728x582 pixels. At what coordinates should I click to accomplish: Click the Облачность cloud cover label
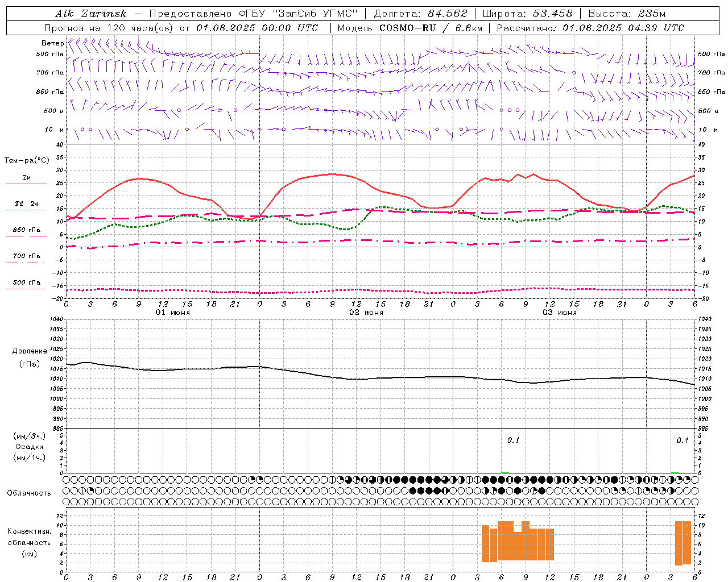coord(29,493)
